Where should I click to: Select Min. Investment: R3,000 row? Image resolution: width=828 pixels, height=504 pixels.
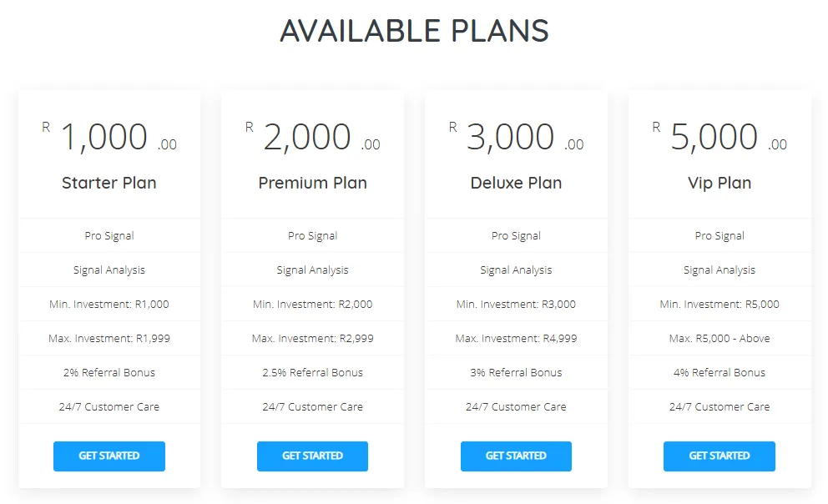coord(516,304)
